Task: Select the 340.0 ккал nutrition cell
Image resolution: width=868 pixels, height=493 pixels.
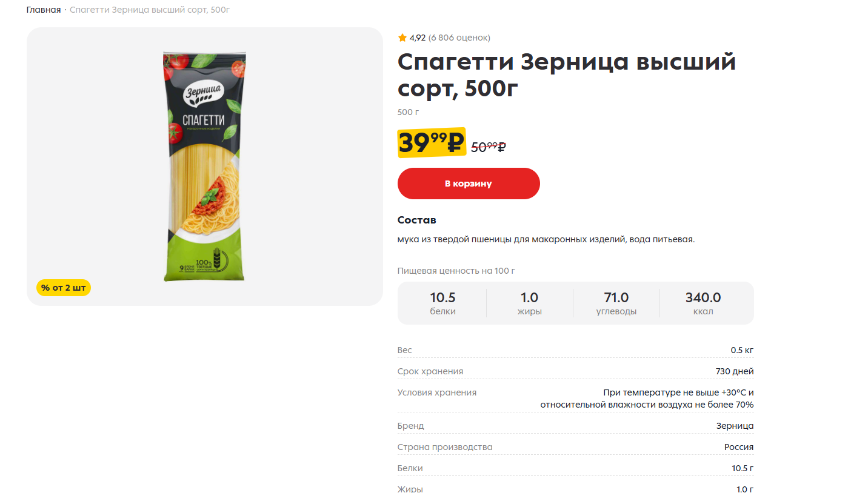Action: point(703,303)
